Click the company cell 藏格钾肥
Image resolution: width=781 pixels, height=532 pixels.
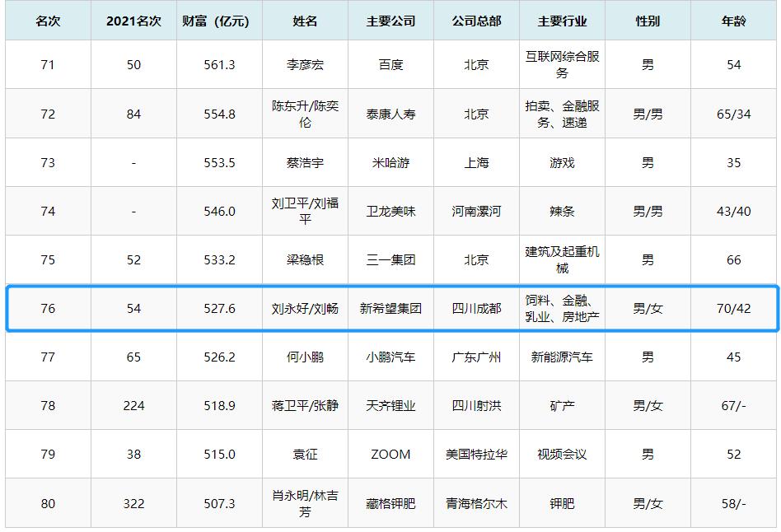[390, 504]
